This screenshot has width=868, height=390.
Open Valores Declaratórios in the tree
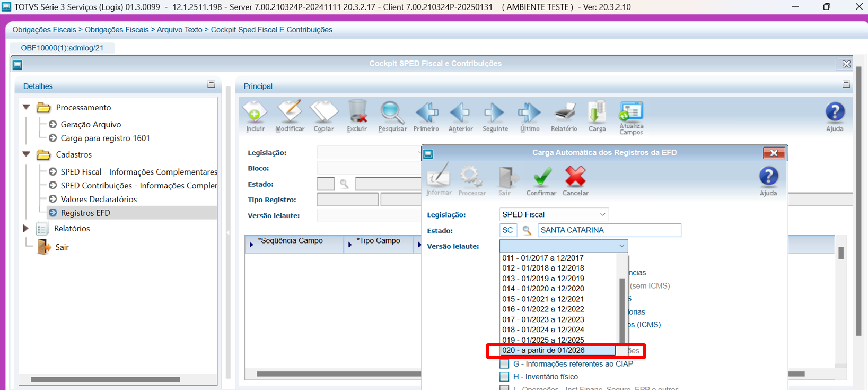(99, 200)
